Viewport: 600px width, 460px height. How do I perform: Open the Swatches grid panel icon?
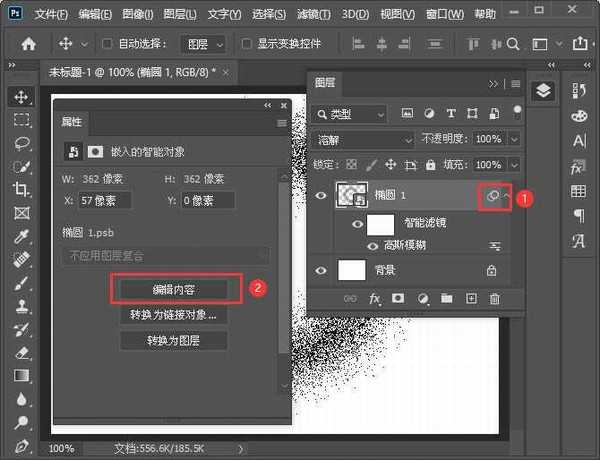(x=578, y=191)
